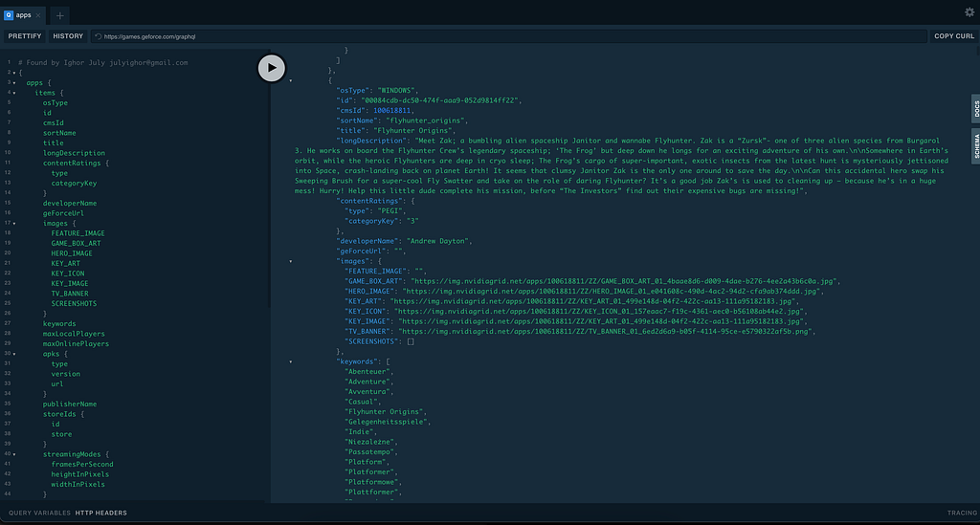The image size is (980, 525).
Task: Fold the images block on line 17
Action: pyautogui.click(x=14, y=224)
